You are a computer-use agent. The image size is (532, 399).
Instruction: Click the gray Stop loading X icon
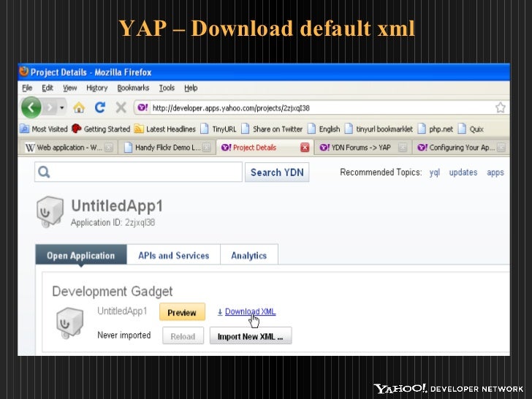pos(121,107)
